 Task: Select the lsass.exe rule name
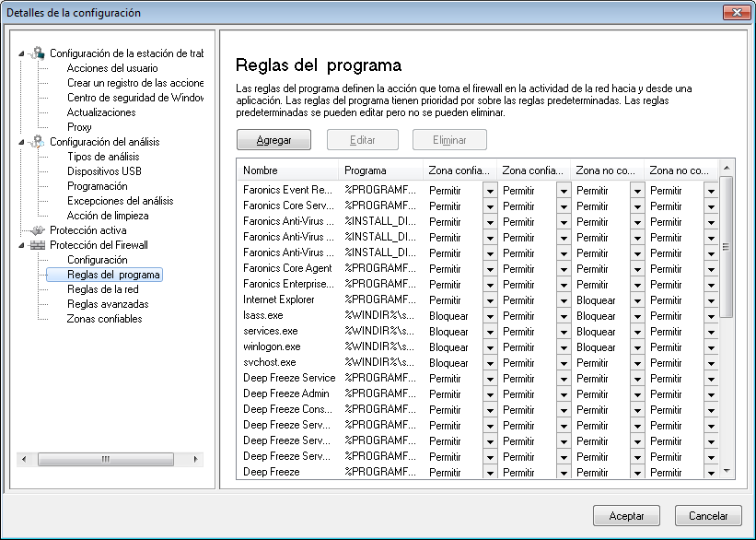[262, 315]
